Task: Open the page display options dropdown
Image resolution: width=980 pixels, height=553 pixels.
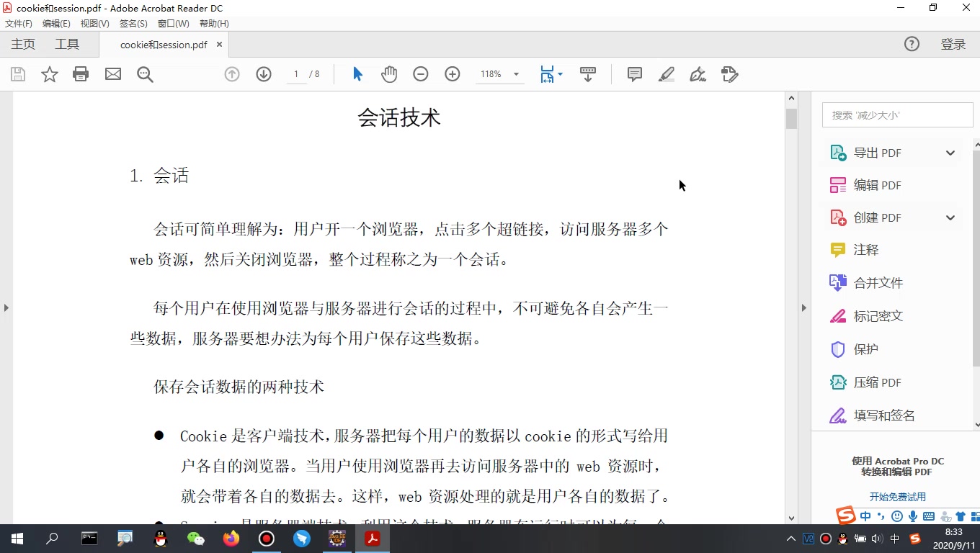Action: coord(551,74)
